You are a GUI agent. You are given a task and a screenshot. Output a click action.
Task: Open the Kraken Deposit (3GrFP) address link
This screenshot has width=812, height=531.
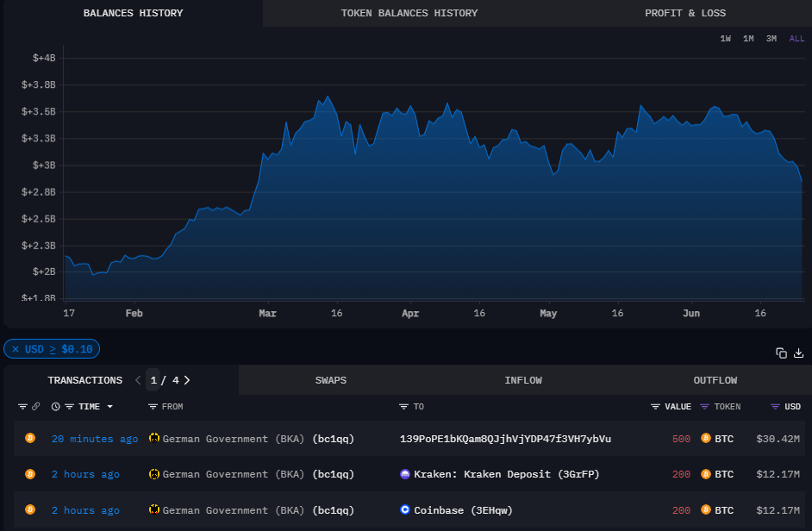(506, 474)
